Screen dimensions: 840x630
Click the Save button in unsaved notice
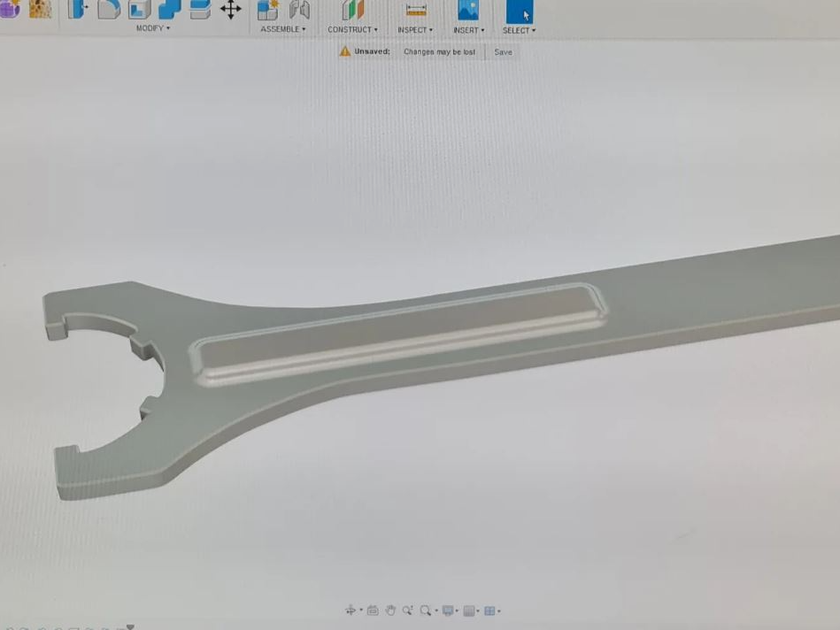(x=503, y=52)
